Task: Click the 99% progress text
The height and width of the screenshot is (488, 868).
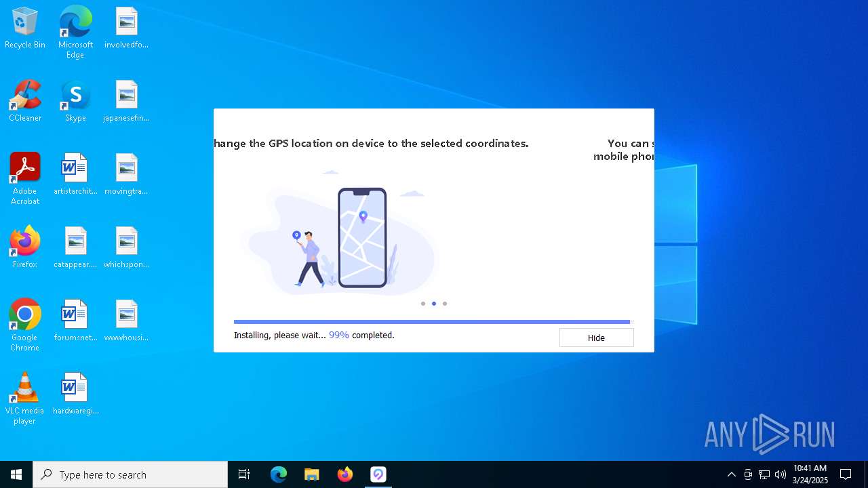Action: pos(339,335)
